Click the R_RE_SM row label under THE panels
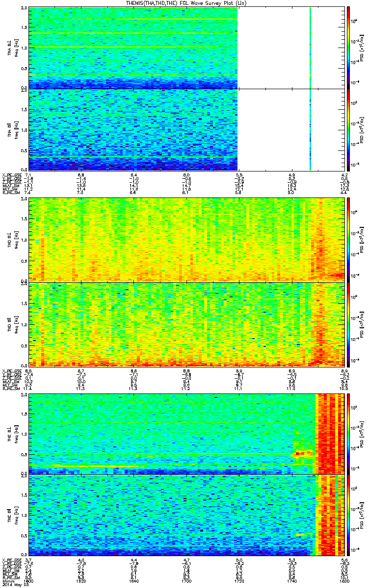Viewport: 368px width, 588px height. (x=11, y=578)
